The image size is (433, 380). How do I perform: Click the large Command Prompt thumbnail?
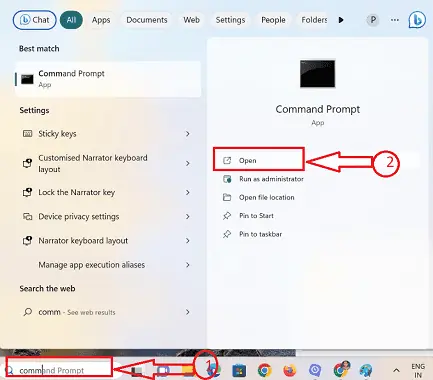(317, 74)
